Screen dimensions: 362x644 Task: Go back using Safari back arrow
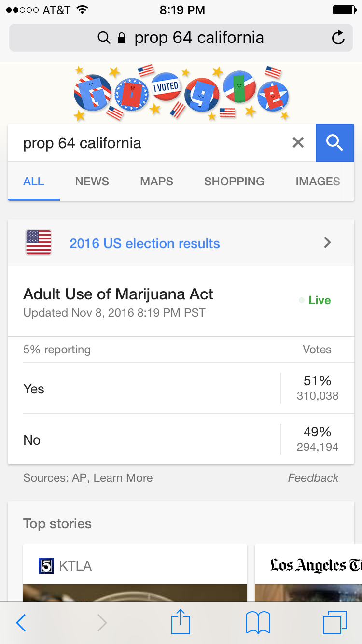point(21,623)
